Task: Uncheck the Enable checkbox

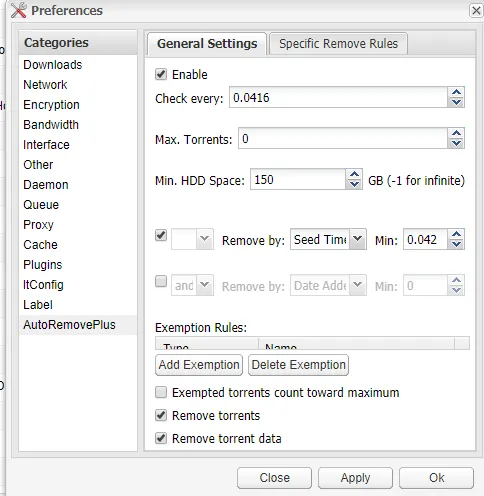Action: (x=161, y=74)
